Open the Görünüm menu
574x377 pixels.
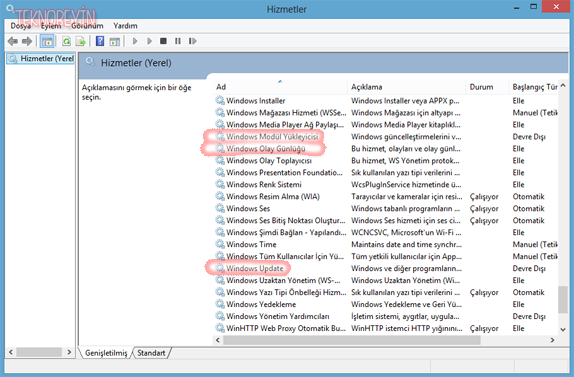(87, 26)
